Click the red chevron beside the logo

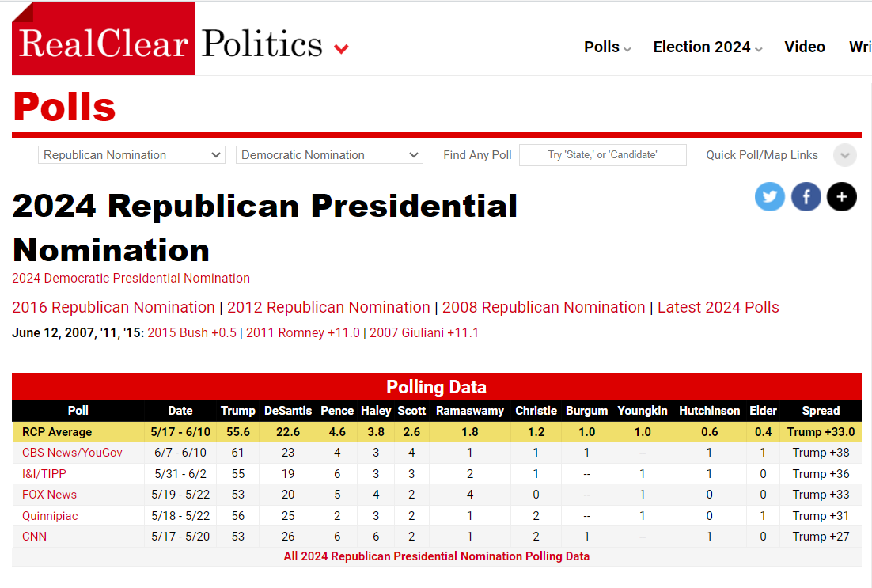point(341,49)
